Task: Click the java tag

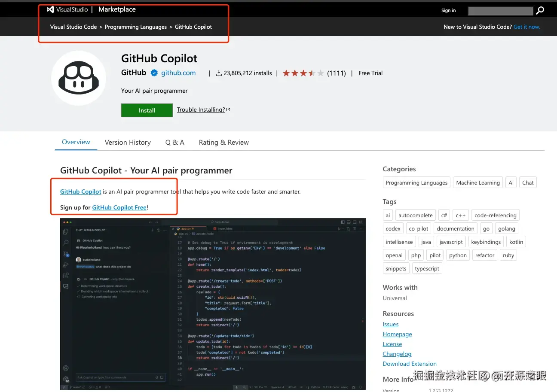Action: click(426, 242)
